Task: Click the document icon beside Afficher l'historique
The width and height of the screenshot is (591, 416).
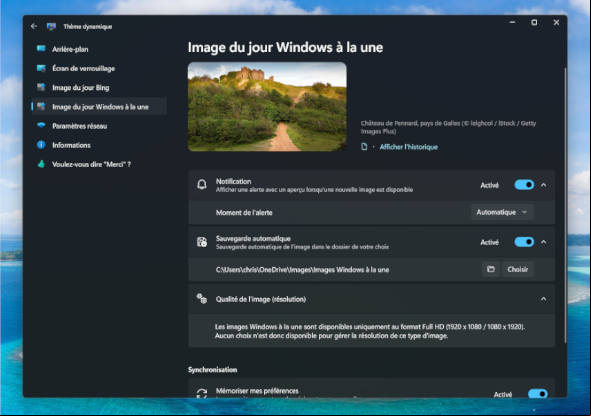Action: (364, 147)
